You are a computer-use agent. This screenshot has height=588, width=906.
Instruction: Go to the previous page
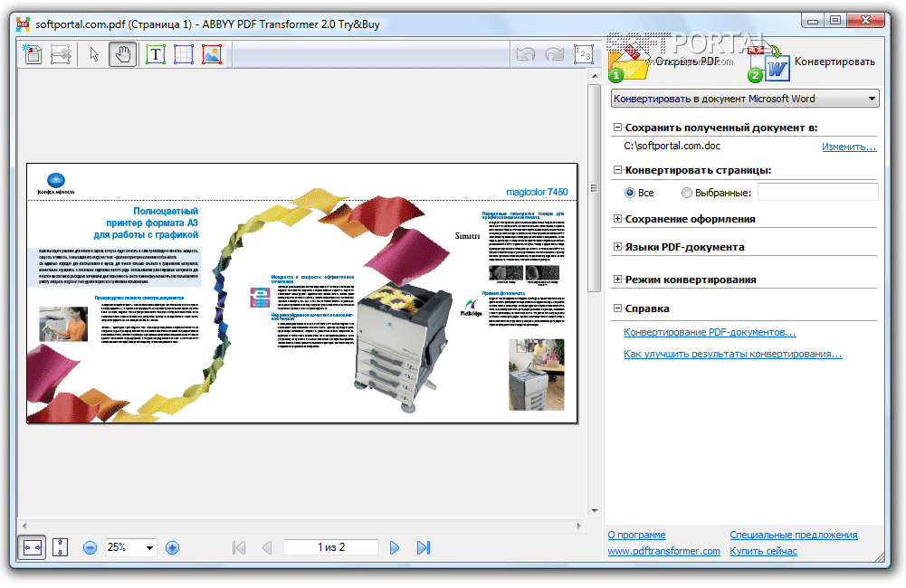(267, 547)
